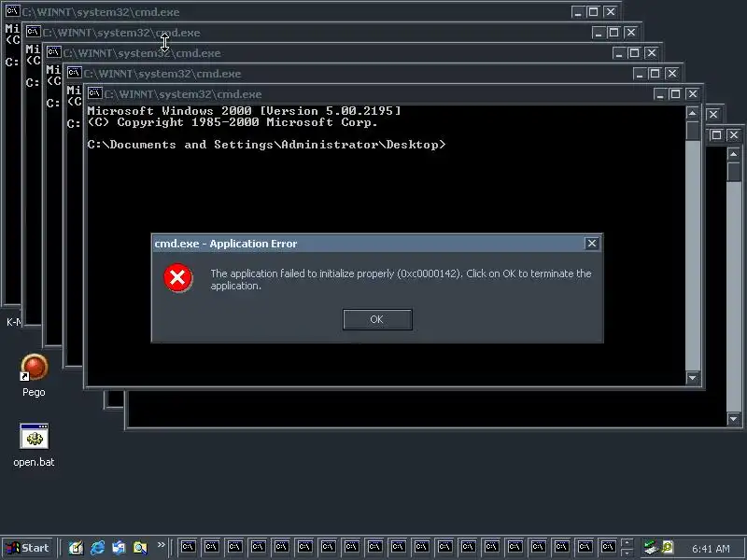Click the "Microsoft Windows 2000 [Version 5.00.2195]" line
Image resolution: width=747 pixels, height=560 pixels.
tap(244, 111)
